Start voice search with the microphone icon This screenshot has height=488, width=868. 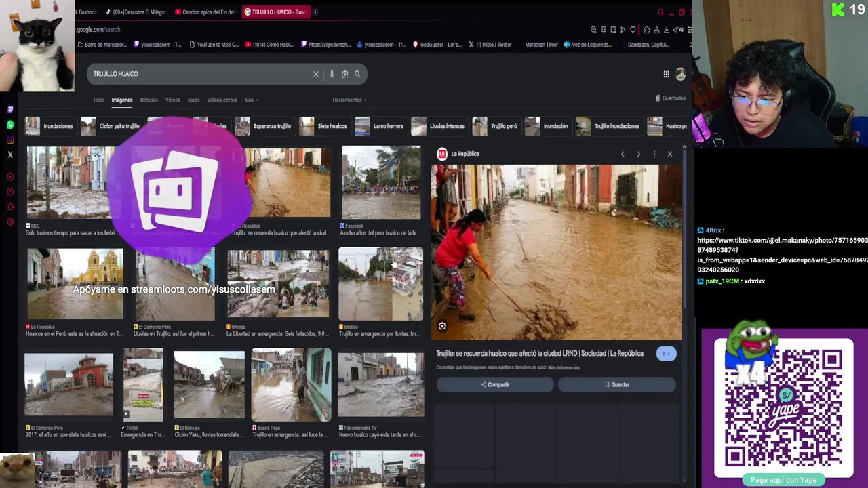click(x=332, y=74)
